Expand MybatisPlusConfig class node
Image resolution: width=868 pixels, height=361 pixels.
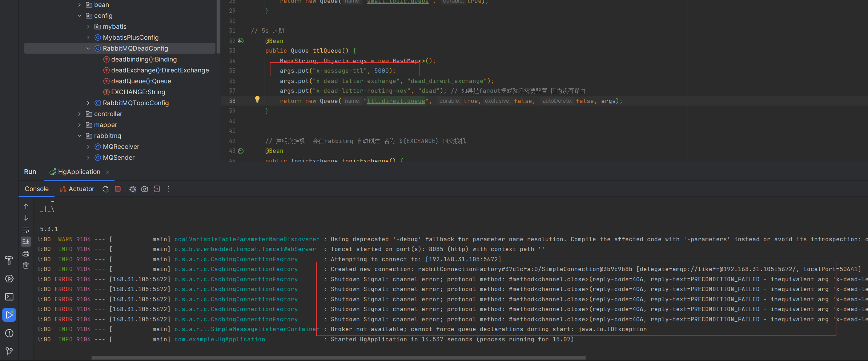88,37
